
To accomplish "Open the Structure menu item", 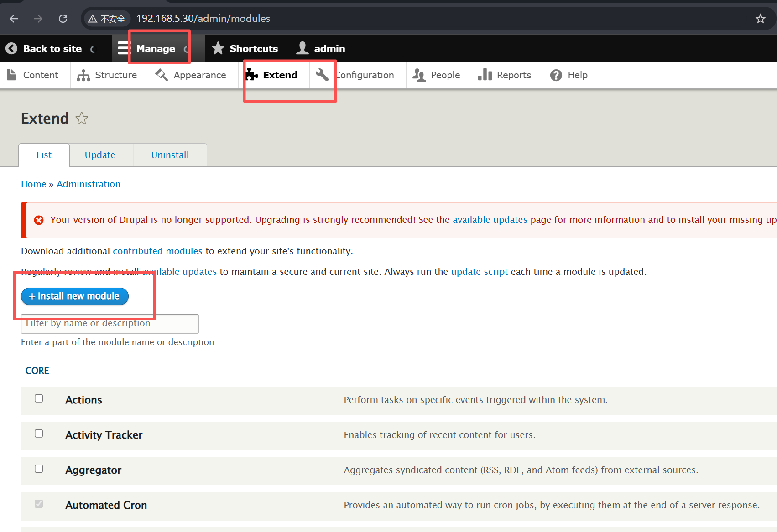I will tap(116, 75).
